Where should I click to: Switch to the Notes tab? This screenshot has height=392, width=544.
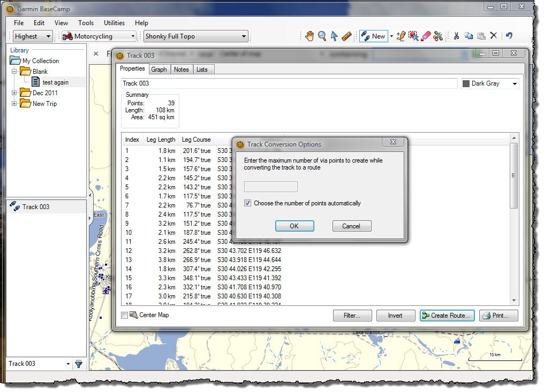(x=181, y=70)
